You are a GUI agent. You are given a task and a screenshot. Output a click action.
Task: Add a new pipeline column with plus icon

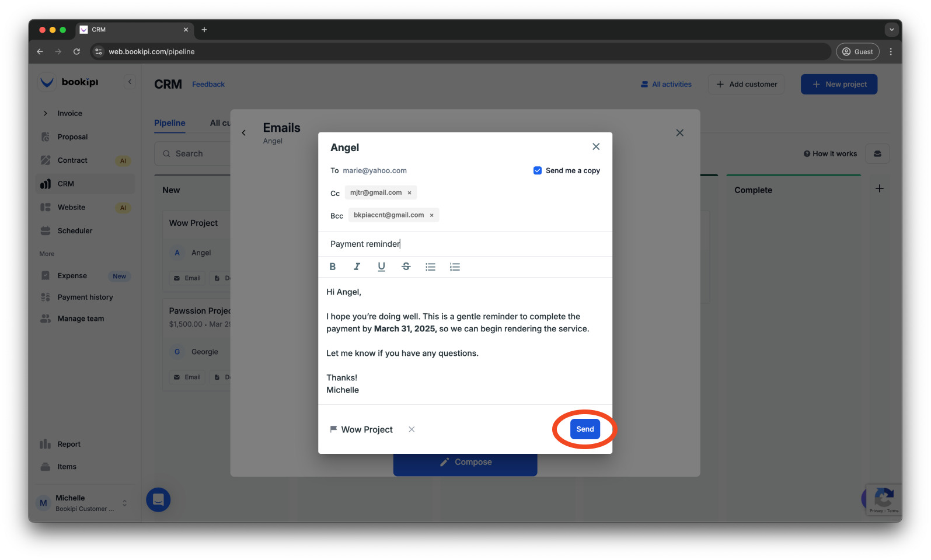(880, 188)
